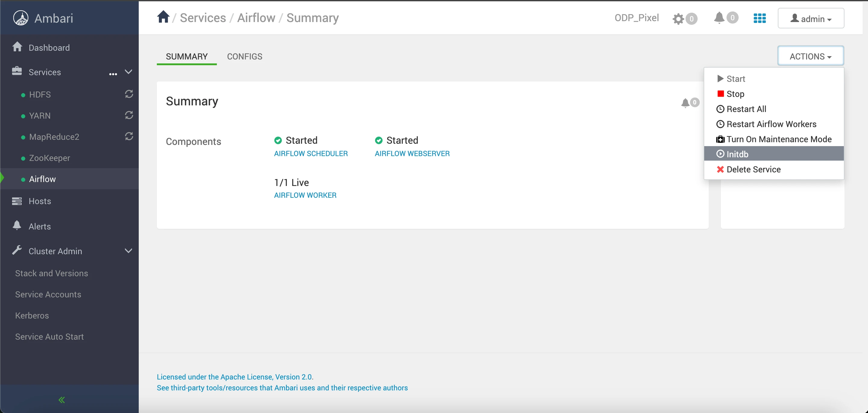868x413 pixels.
Task: Select Airflow service in sidebar
Action: (70, 179)
